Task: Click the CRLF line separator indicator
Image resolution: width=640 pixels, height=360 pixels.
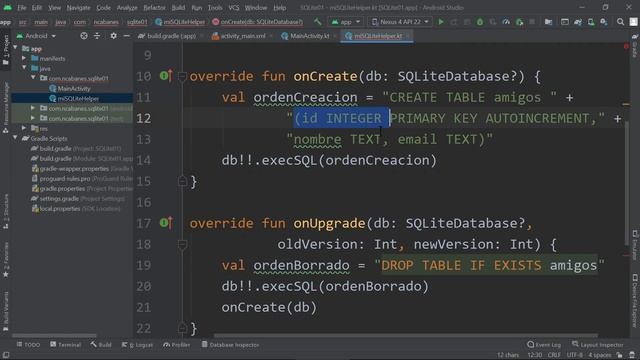Action: click(x=554, y=355)
